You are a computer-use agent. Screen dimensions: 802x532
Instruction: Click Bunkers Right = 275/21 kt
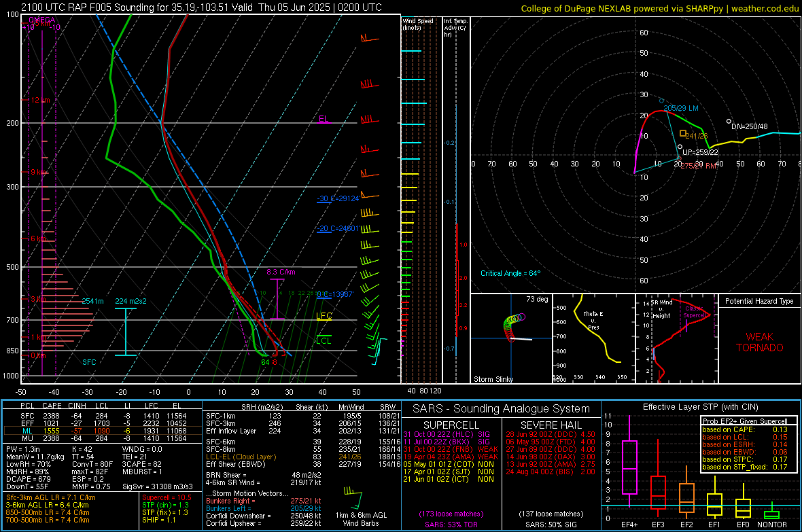[x=264, y=501]
